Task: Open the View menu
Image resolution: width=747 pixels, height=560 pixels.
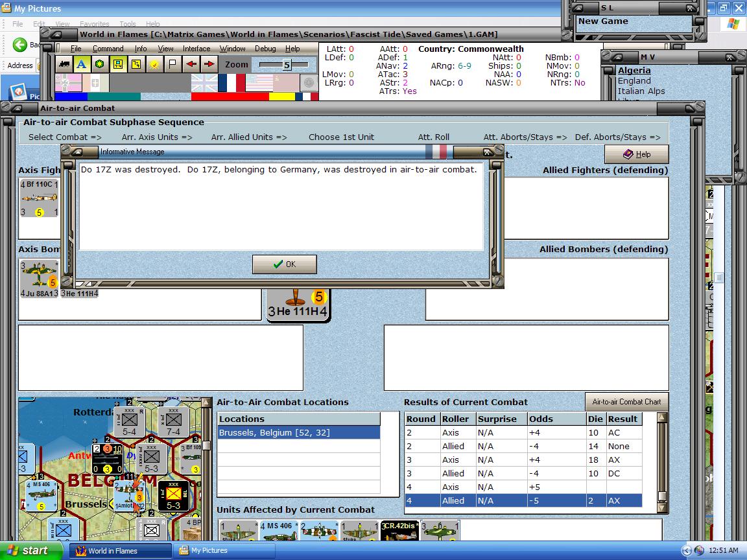Action: [165, 49]
